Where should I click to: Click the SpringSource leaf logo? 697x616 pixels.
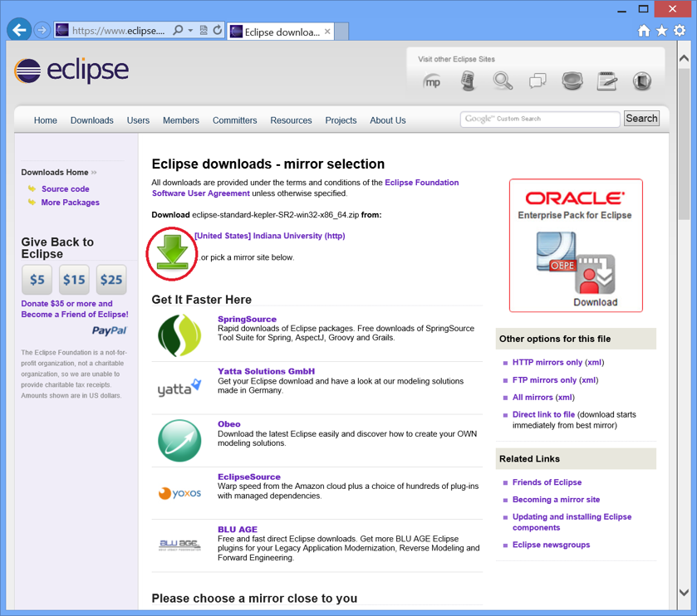click(179, 335)
